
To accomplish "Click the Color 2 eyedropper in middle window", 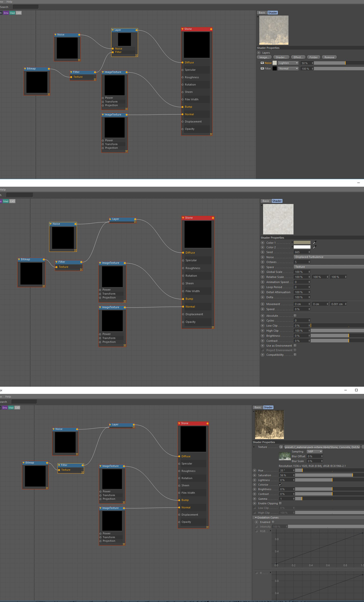I will (314, 247).
